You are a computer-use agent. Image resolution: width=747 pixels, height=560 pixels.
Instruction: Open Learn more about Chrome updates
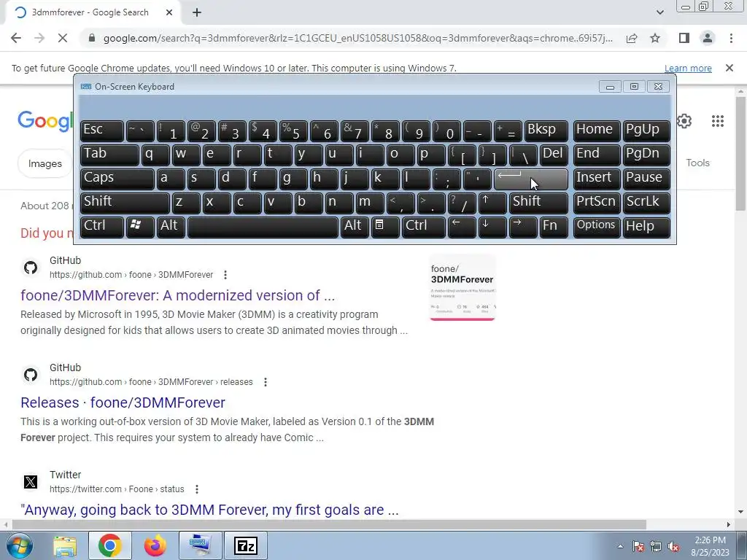[x=688, y=68]
